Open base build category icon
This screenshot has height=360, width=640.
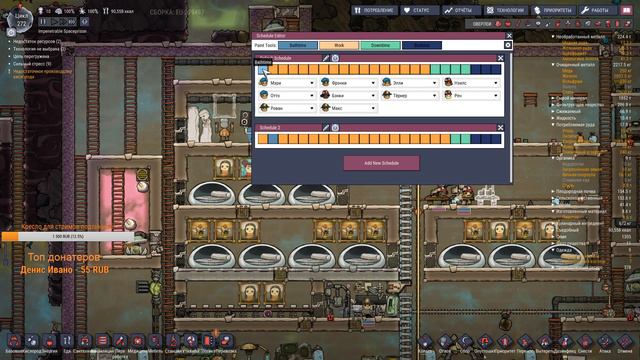tap(14, 341)
